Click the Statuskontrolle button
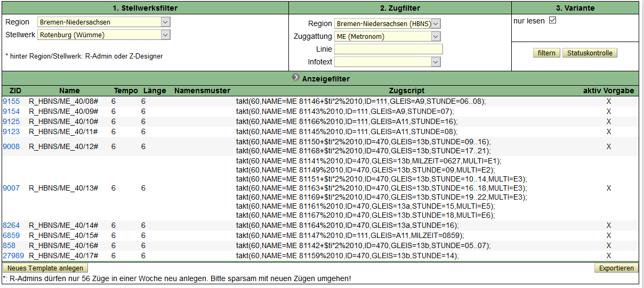 589,53
